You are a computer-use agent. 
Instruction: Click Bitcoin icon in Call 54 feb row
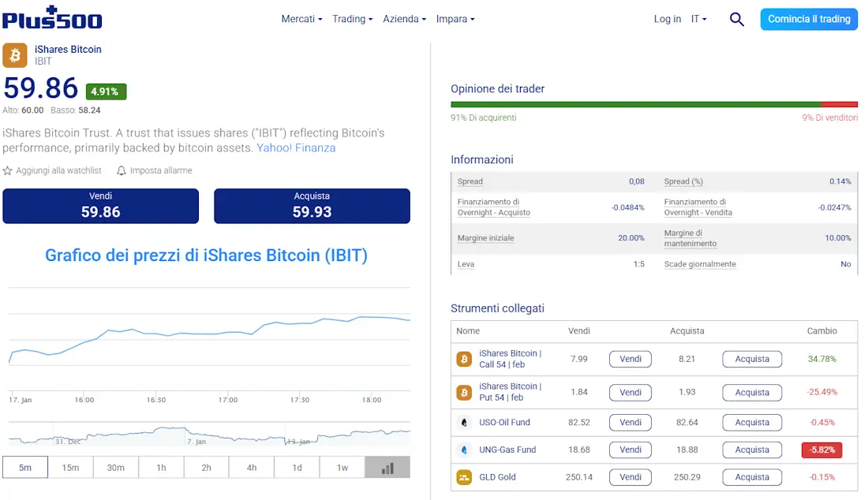(464, 359)
